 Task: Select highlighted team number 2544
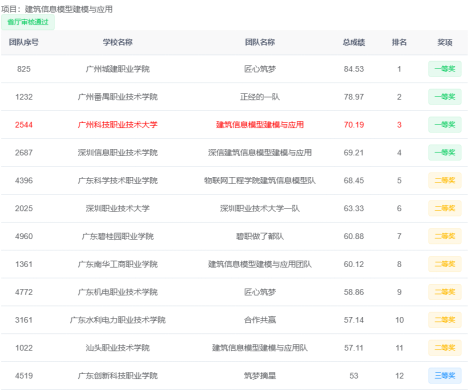tap(24, 125)
